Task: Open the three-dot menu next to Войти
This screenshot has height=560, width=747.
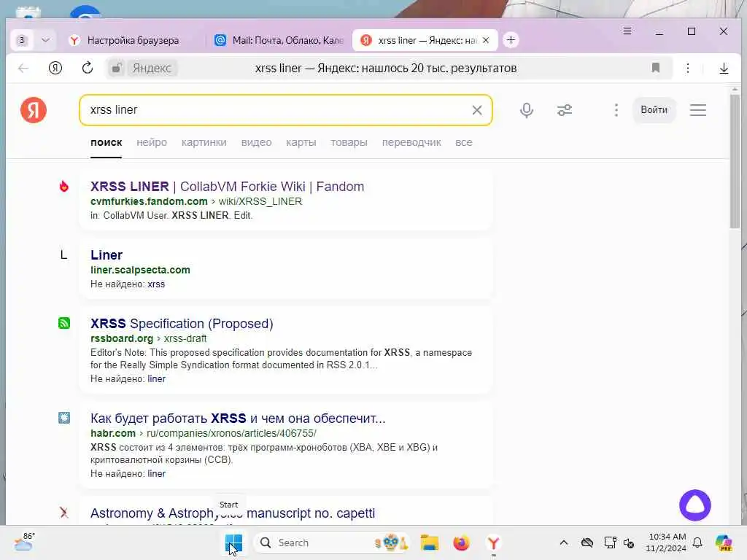Action: coord(616,110)
